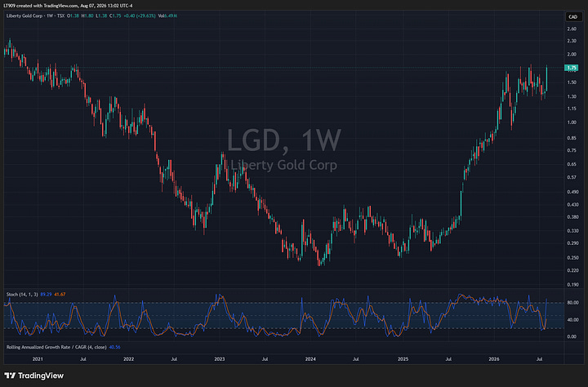Click the Stoch (14, 1, 3) indicator legend

click(22, 295)
